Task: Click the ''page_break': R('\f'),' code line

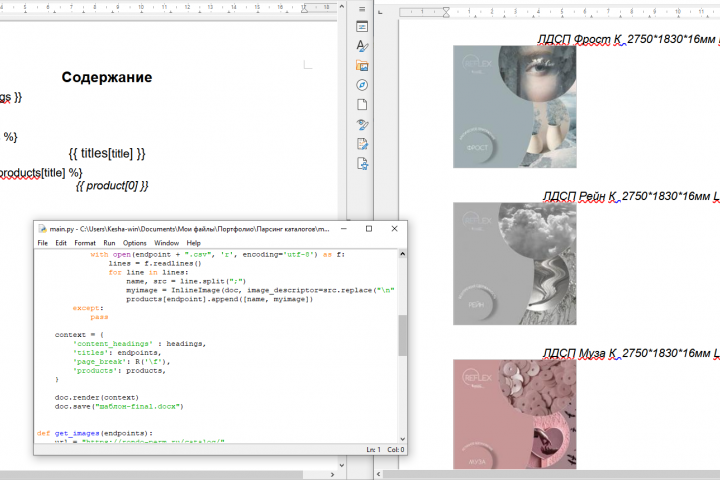Action: pyautogui.click(x=121, y=361)
